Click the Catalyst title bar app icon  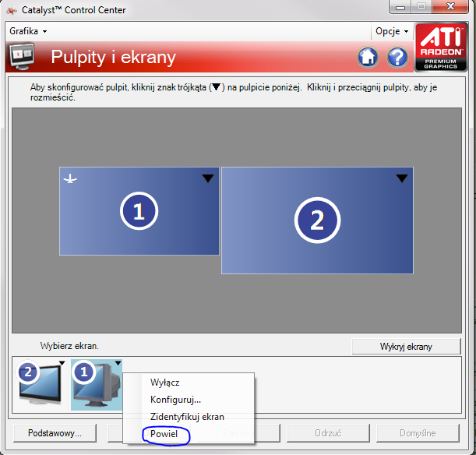click(x=11, y=10)
